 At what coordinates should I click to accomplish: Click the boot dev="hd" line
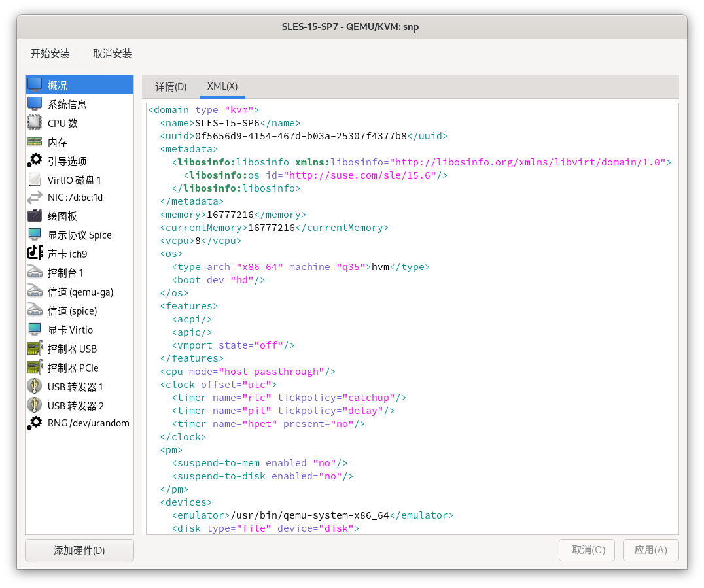coord(219,280)
